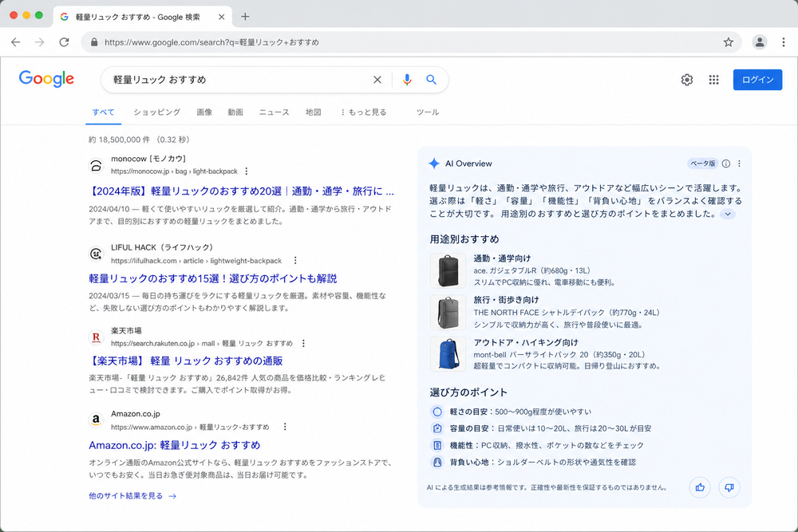The image size is (798, 532).
Task: Select 旅行・街歩き向け recommendation heading
Action: (x=507, y=300)
